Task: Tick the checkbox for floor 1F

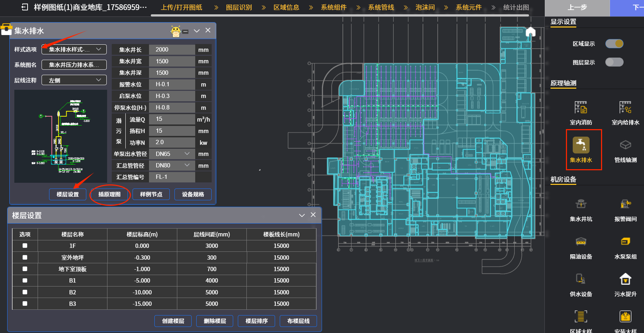Action: 25,246
